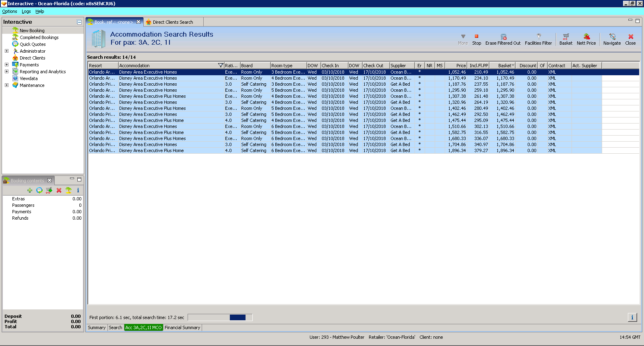
Task: Sort by the Board column header
Action: pyautogui.click(x=255, y=66)
